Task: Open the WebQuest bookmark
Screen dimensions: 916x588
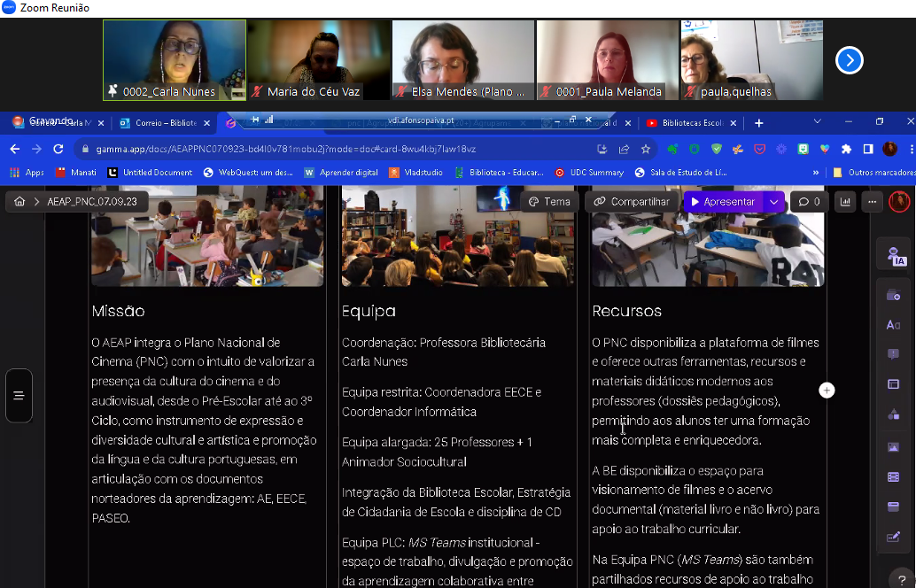Action: pyautogui.click(x=248, y=173)
